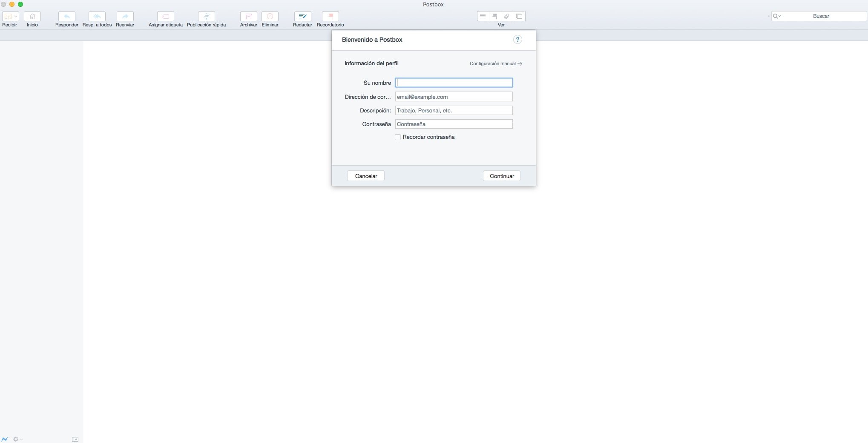This screenshot has width=868, height=443.
Task: Click the Contraseña password field
Action: 454,124
